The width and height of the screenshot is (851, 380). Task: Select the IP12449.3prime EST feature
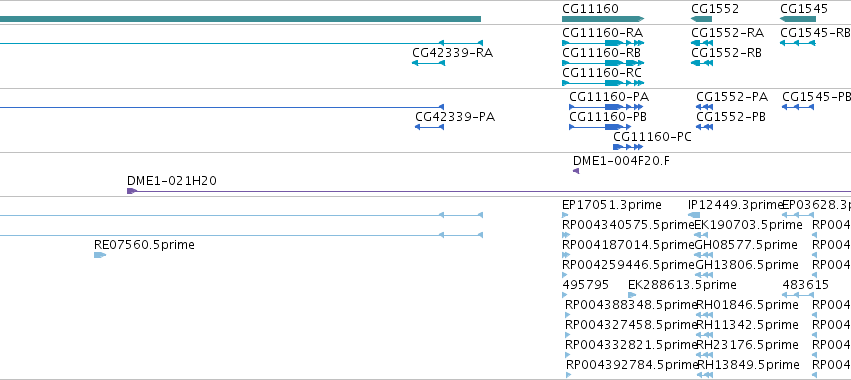point(694,215)
